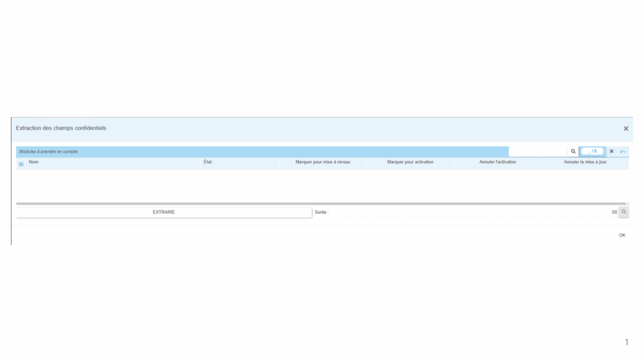This screenshot has height=362, width=644.
Task: Click the magnifier icon next to 0B
Action: (x=624, y=212)
